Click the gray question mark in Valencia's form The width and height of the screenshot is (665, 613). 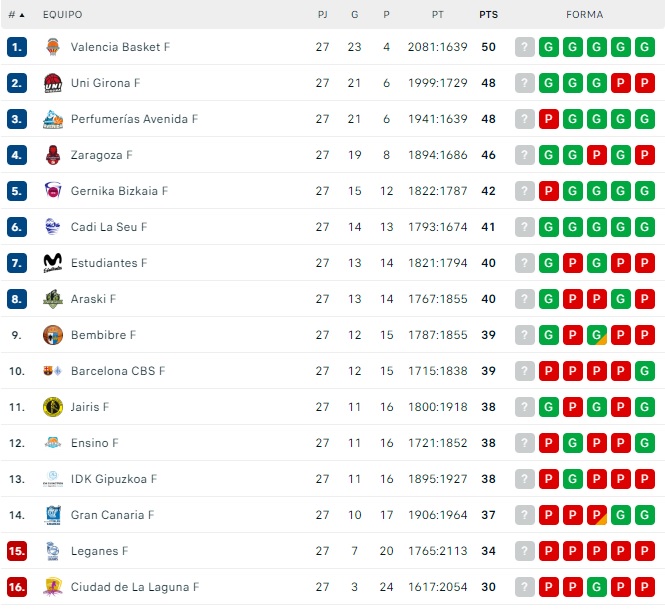click(x=525, y=47)
